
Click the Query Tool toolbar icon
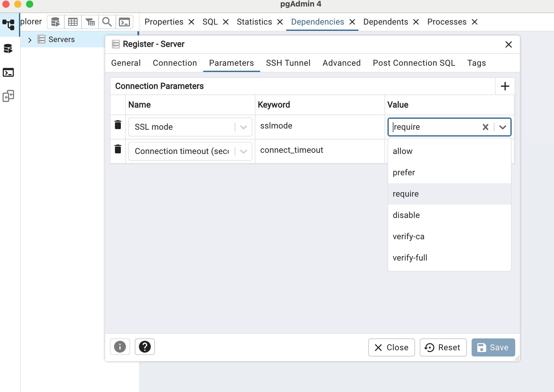point(55,22)
